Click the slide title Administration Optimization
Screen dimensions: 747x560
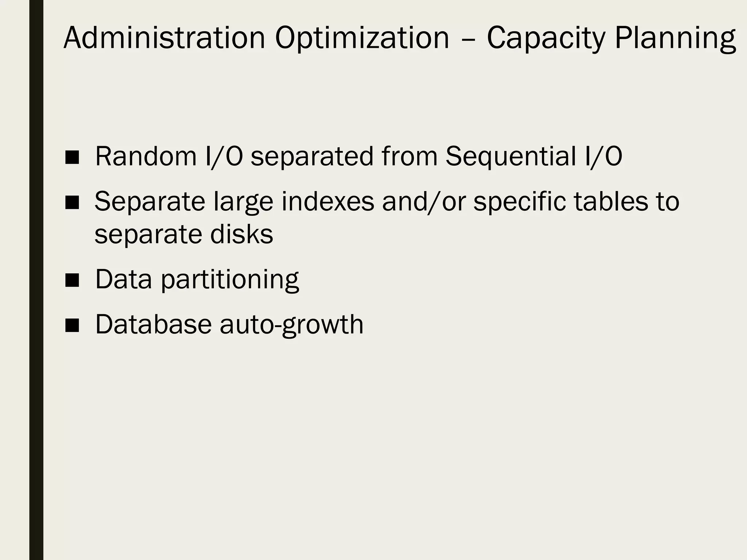coord(256,38)
